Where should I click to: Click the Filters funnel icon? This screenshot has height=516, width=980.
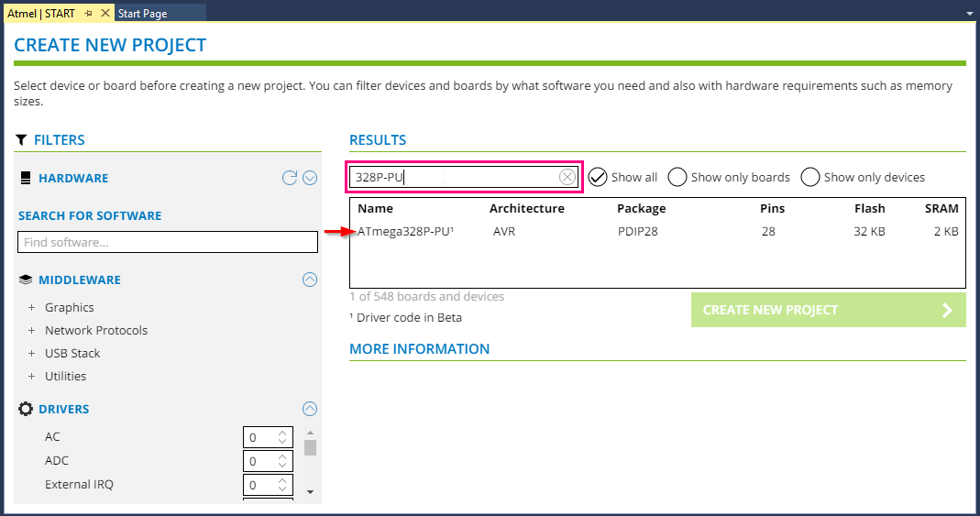point(21,140)
